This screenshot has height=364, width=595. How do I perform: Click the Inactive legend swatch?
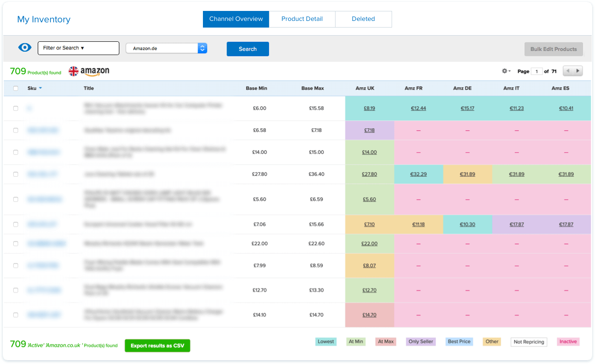pos(568,342)
